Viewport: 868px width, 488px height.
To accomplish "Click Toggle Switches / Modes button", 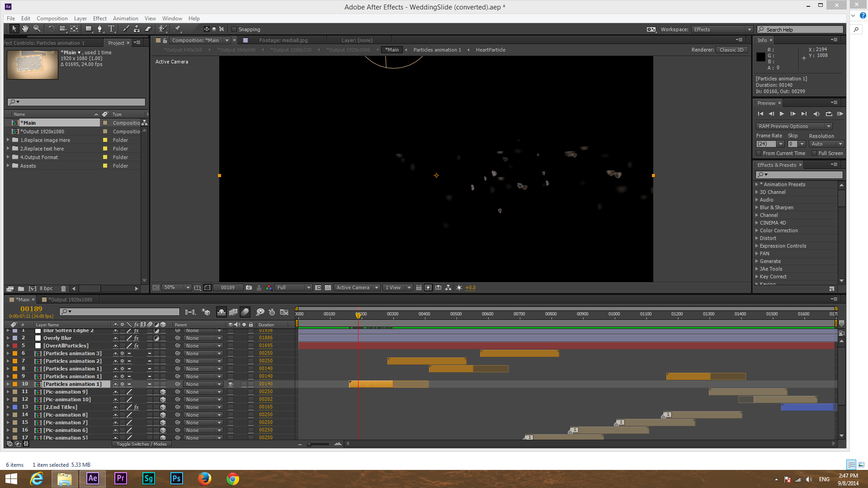I will point(142,444).
